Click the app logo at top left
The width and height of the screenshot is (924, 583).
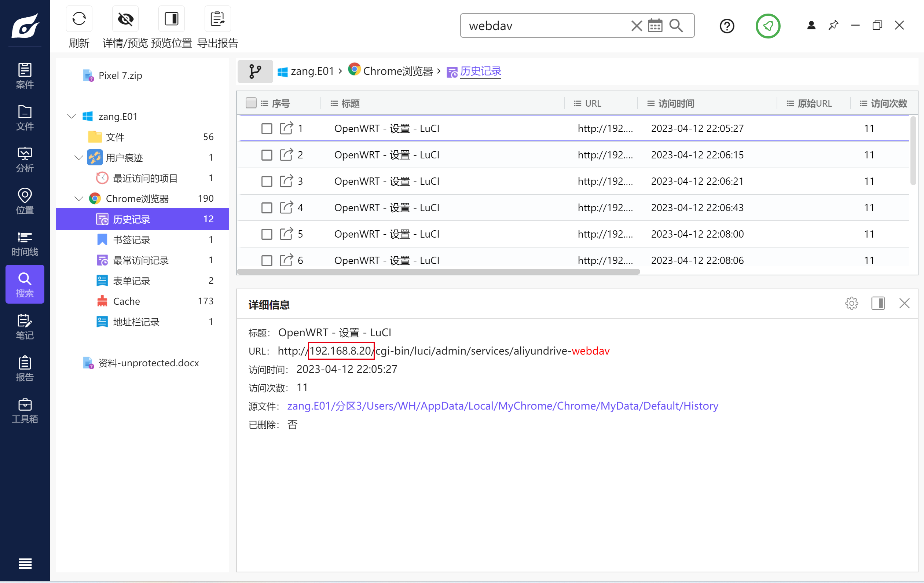pyautogui.click(x=25, y=25)
